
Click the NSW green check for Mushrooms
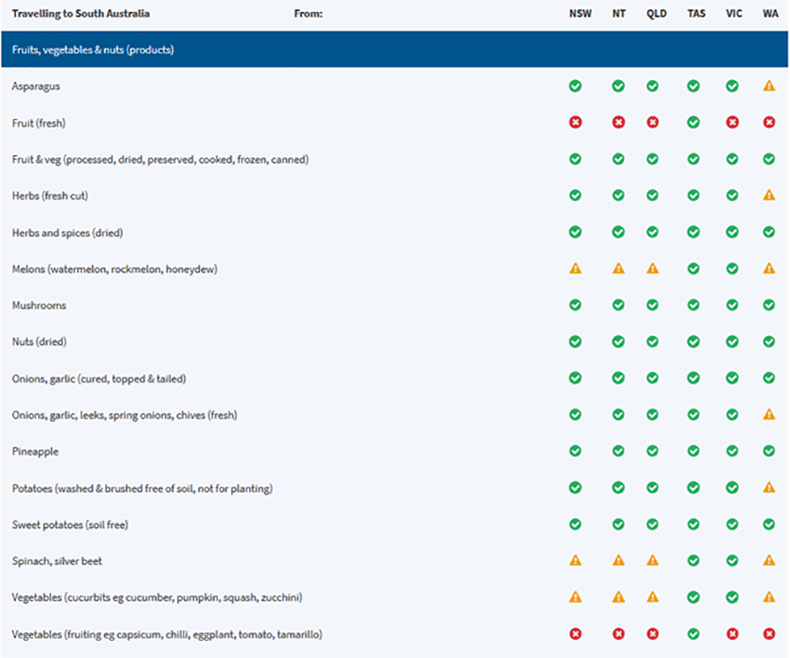tap(575, 305)
